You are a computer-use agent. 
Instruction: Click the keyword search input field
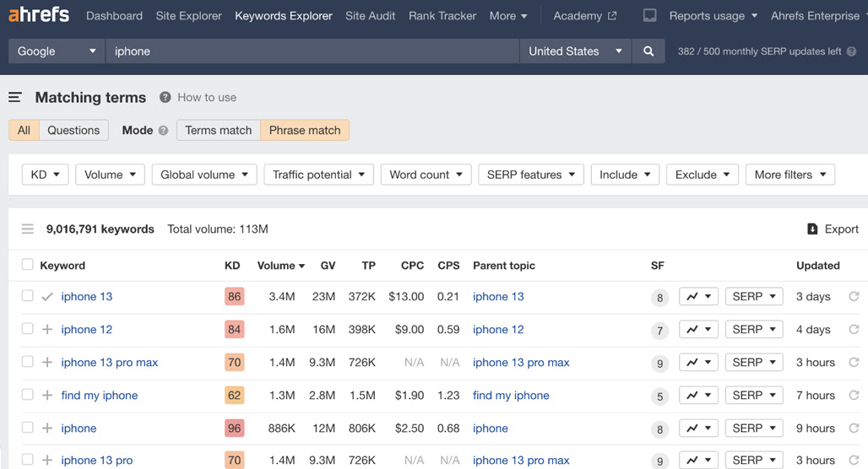coord(312,51)
